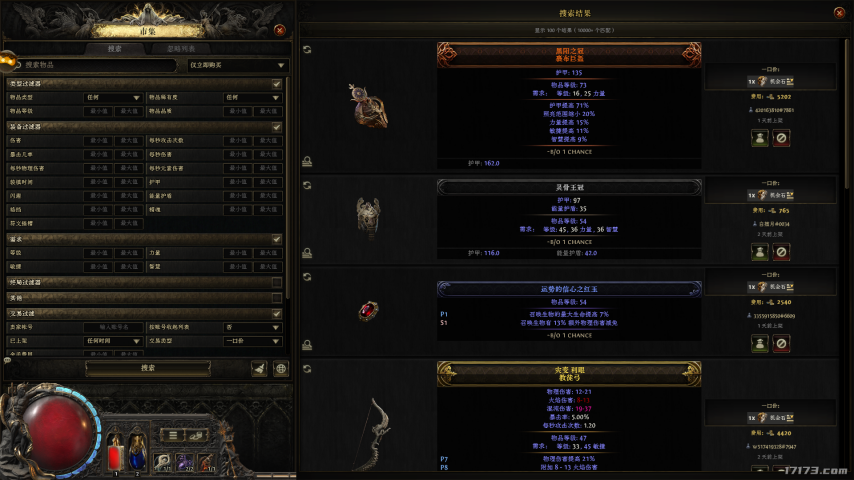Switch to the 忽略列表 tab
Screen dimensions: 854x480
click(181, 48)
